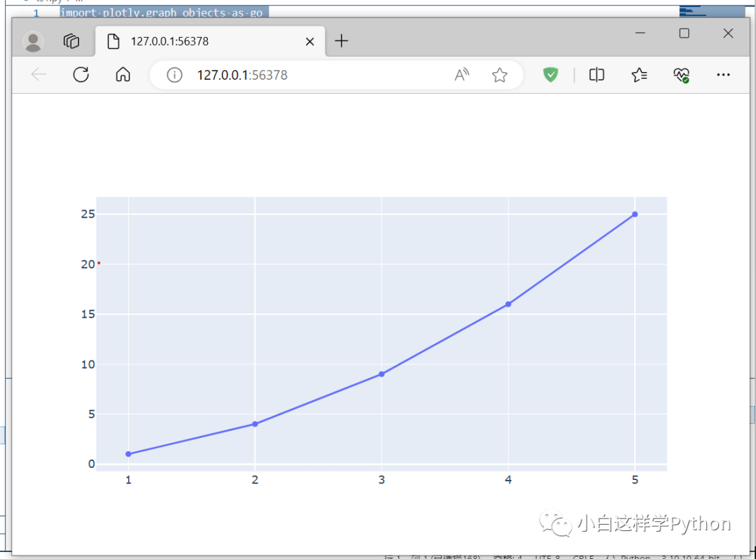
Task: Click the data point at x=2
Action: [255, 424]
